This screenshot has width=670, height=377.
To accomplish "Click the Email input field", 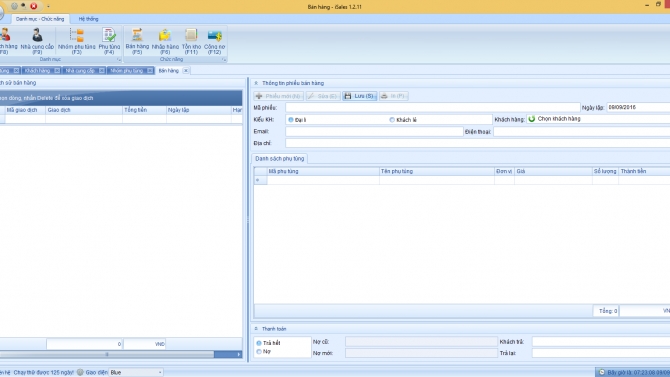I will [x=374, y=132].
